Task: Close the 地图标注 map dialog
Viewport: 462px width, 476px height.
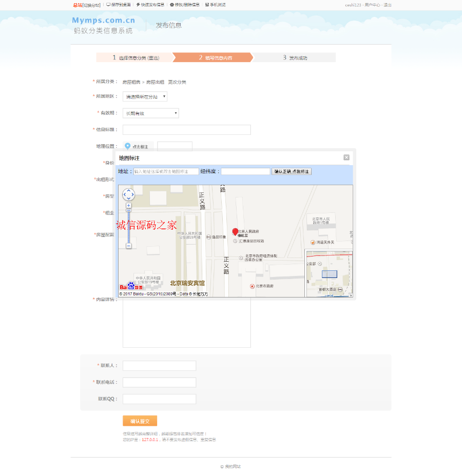Action: pyautogui.click(x=346, y=157)
